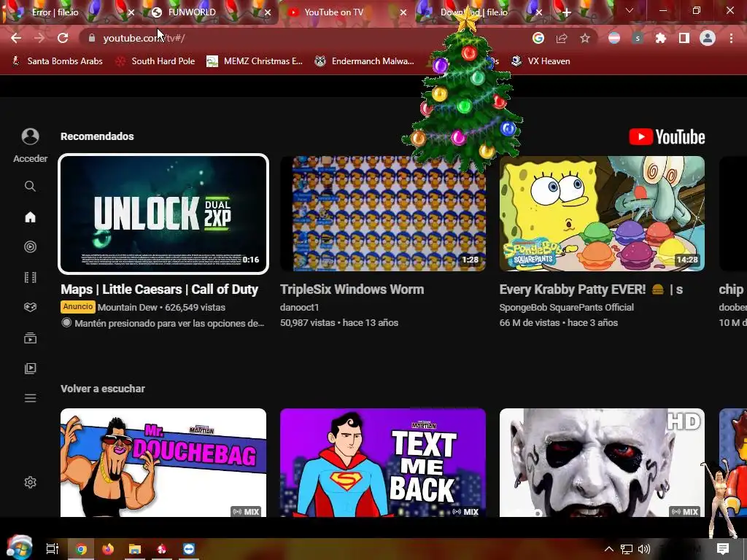747x560 pixels.
Task: Click the lock site-info icon
Action: point(92,38)
